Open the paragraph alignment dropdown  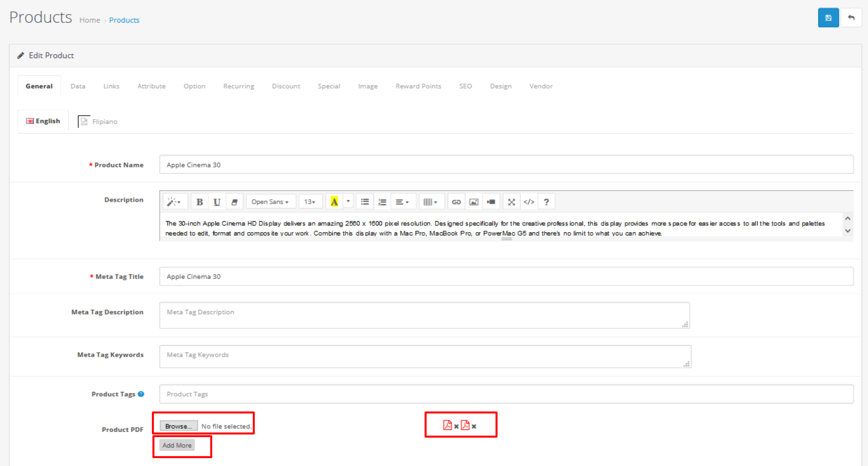click(402, 202)
